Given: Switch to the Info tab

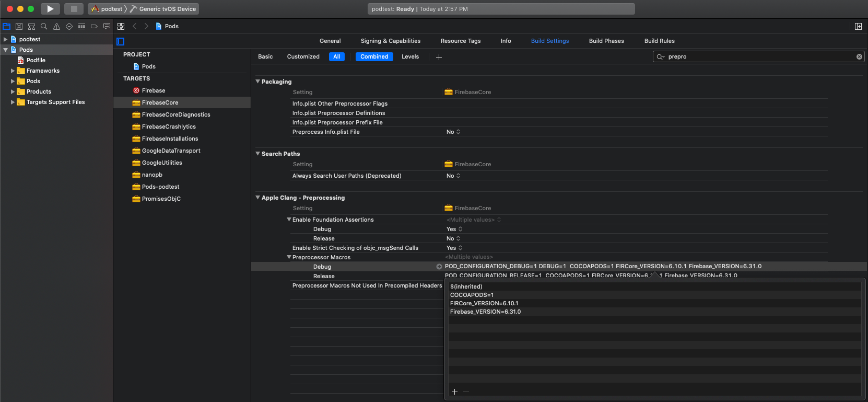Looking at the screenshot, I should coord(506,41).
